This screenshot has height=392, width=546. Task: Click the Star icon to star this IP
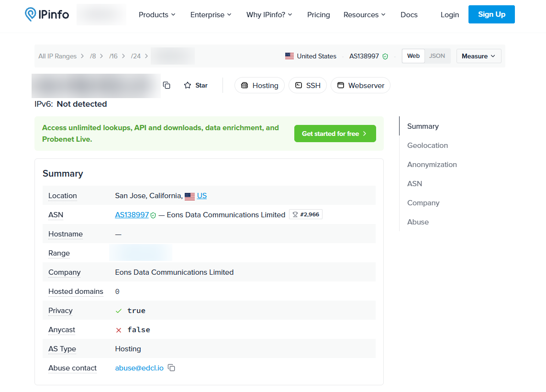click(x=188, y=85)
